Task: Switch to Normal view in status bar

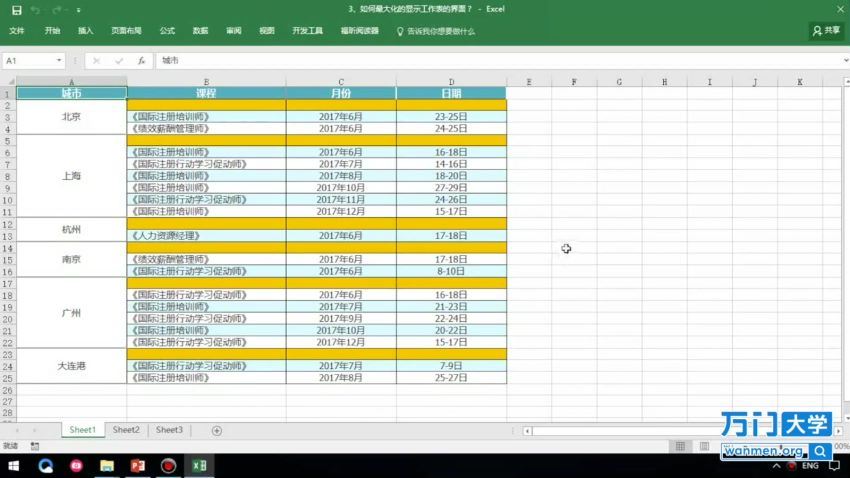Action: tap(679, 446)
